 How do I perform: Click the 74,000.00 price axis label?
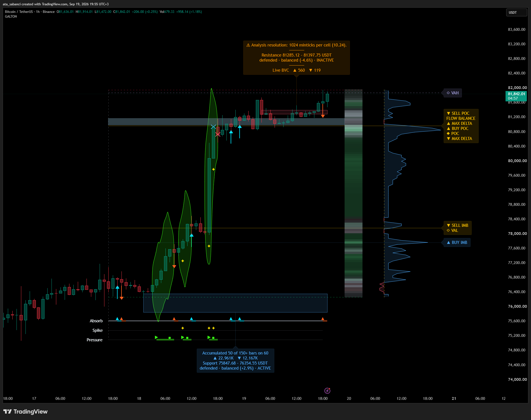coord(517,379)
